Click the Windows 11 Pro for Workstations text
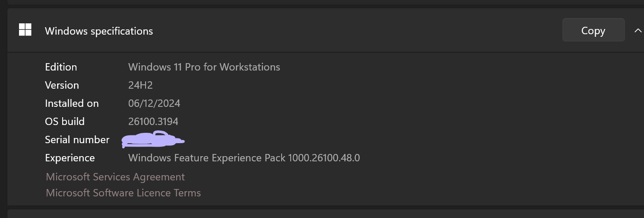The image size is (644, 218). click(x=204, y=67)
